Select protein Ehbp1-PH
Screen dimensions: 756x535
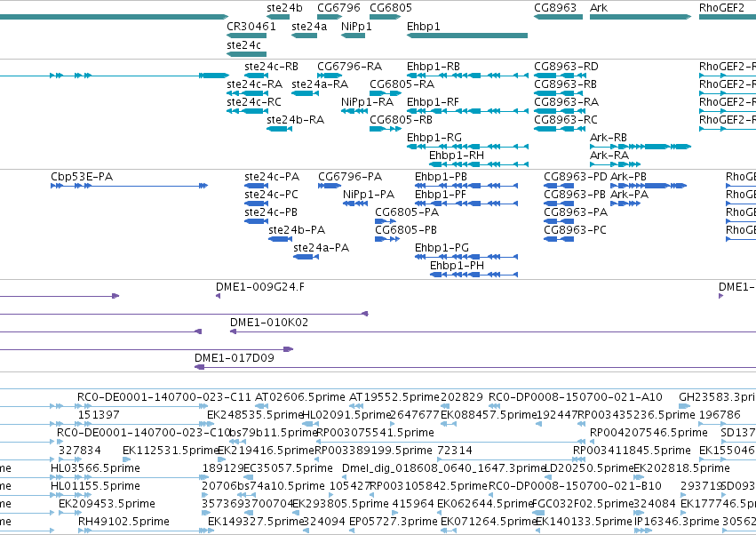point(458,266)
